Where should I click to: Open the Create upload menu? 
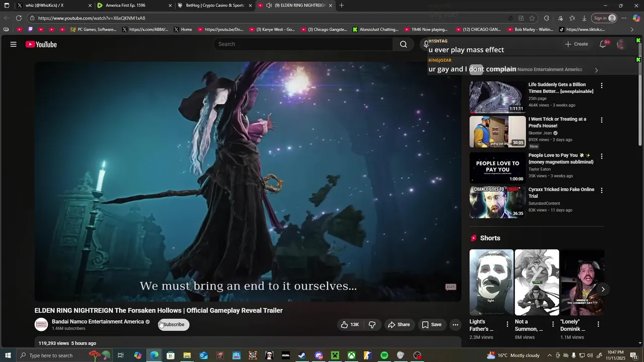click(577, 44)
